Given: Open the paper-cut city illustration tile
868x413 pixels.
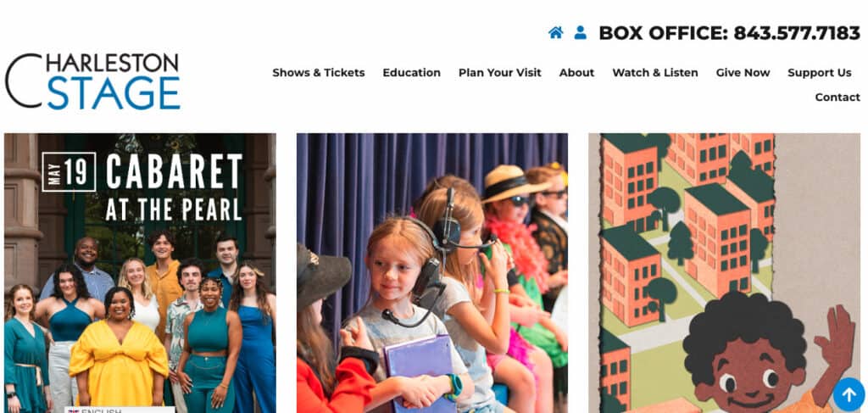Looking at the screenshot, I should 724,273.
